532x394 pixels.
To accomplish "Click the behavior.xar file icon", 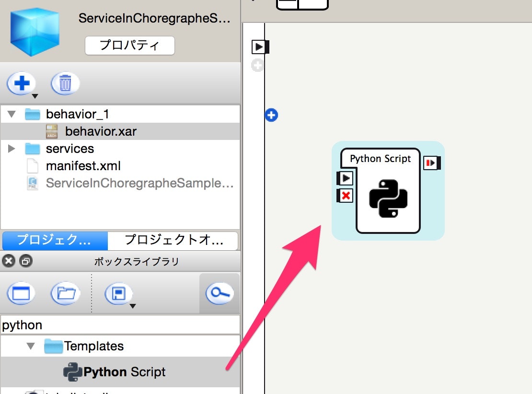I will (52, 131).
